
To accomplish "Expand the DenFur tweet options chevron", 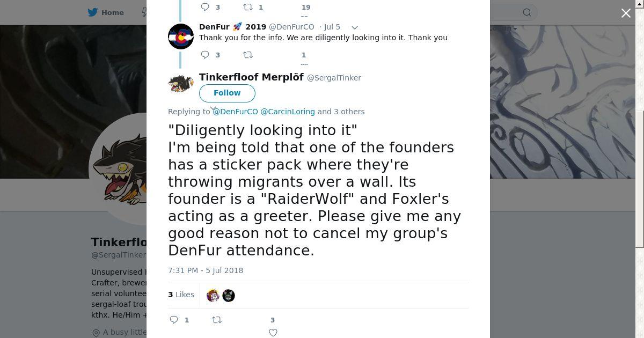I will [354, 27].
